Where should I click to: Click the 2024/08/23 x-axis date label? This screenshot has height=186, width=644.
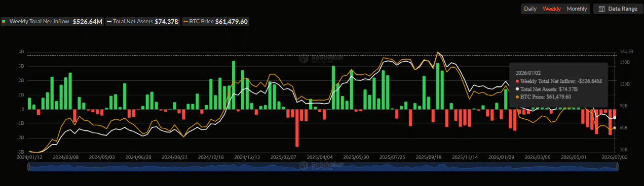point(174,157)
